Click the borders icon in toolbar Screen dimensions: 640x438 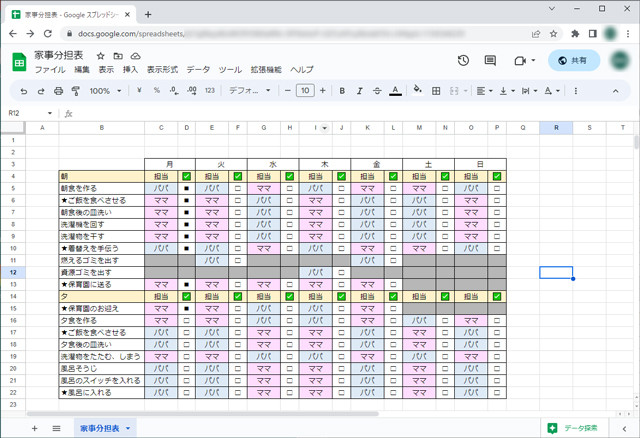click(x=437, y=91)
